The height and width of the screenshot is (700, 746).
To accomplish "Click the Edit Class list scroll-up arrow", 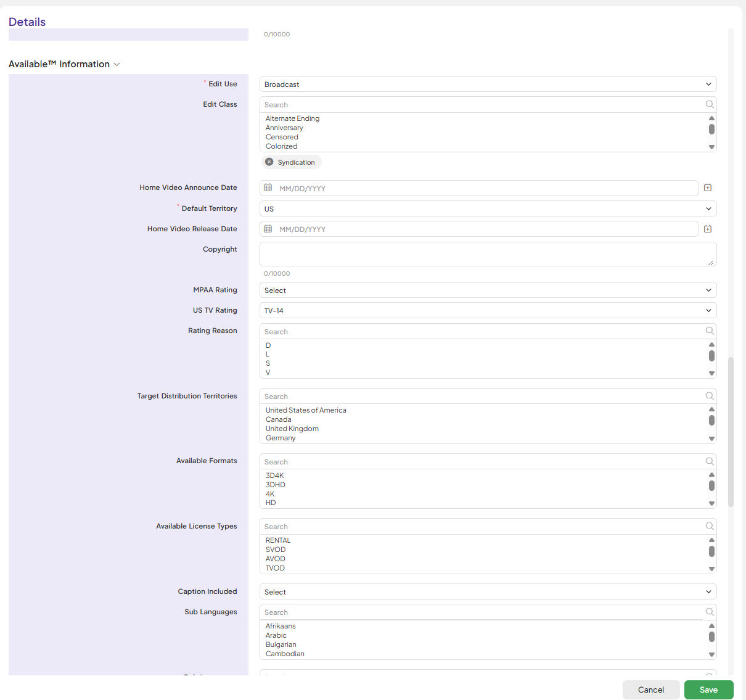I will tap(711, 118).
